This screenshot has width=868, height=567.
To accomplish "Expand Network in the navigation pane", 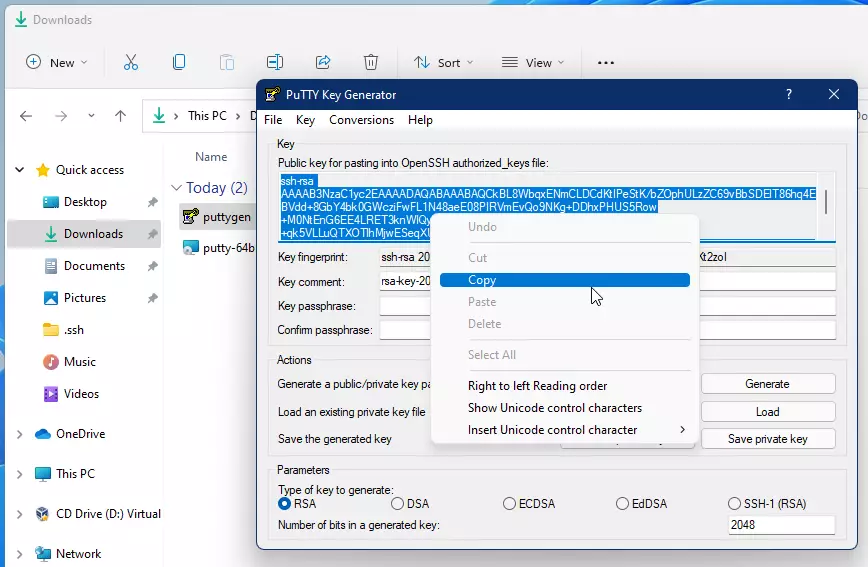I will click(20, 554).
